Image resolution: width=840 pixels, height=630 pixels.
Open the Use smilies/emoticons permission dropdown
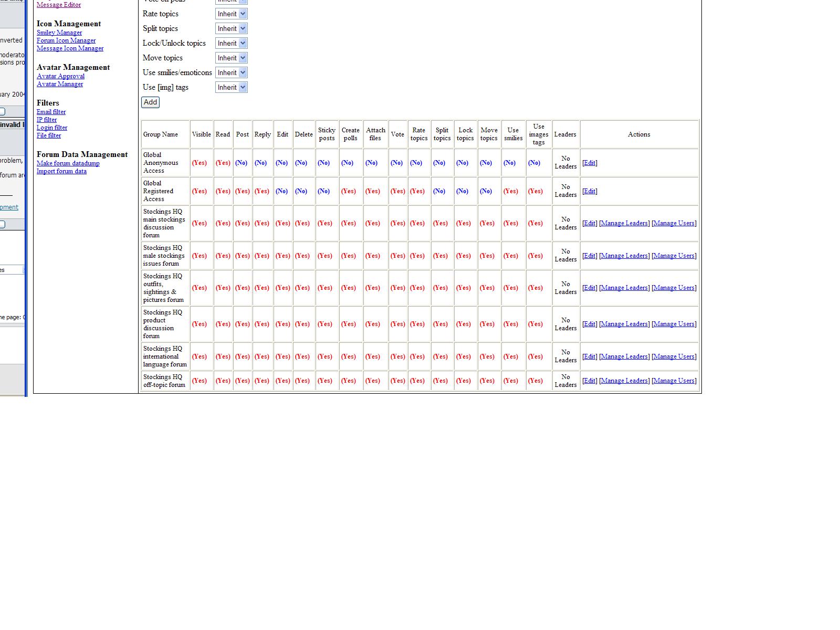(231, 73)
